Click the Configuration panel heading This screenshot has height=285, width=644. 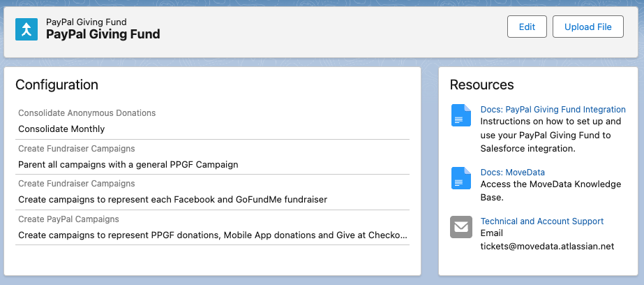point(57,85)
